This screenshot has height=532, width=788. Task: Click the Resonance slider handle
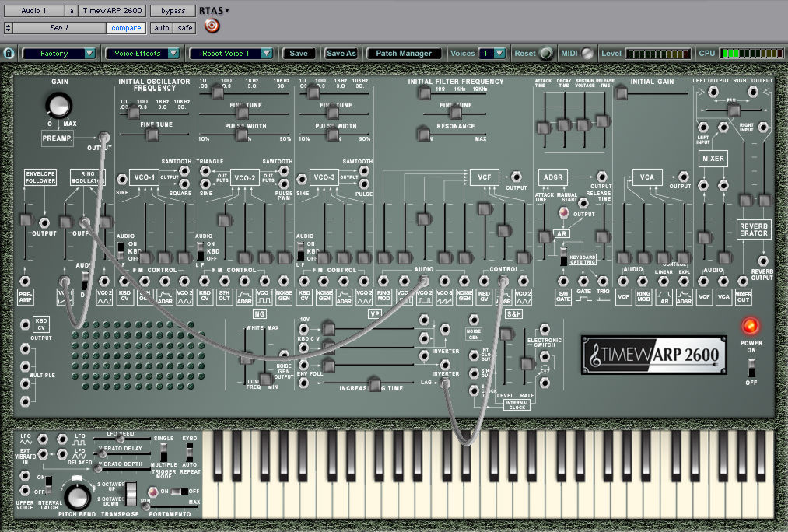click(423, 134)
